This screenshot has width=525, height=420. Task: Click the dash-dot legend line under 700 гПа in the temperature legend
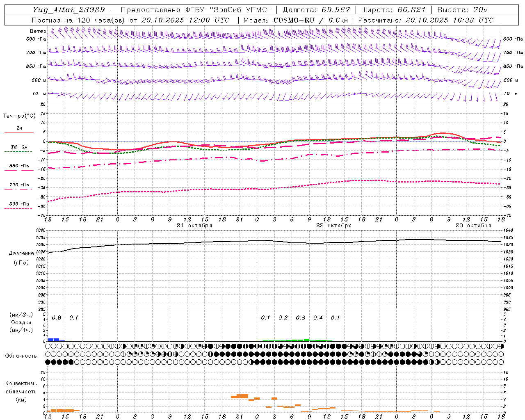coord(18,189)
